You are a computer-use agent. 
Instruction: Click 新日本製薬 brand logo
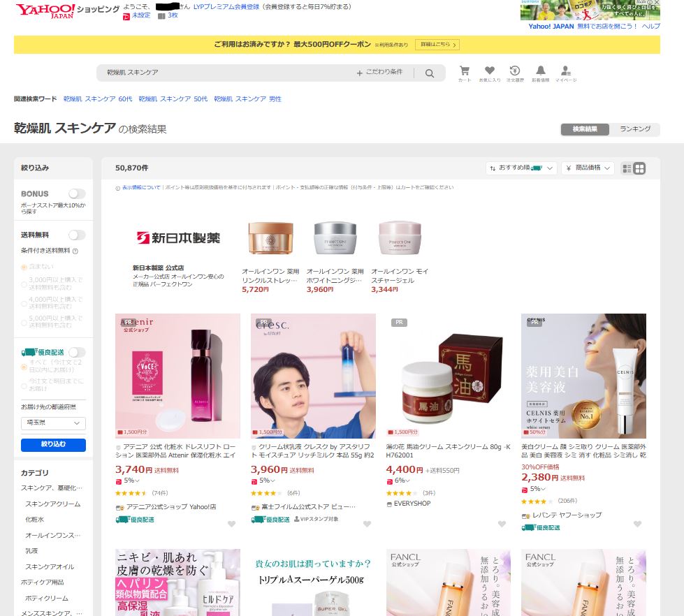pyautogui.click(x=178, y=238)
